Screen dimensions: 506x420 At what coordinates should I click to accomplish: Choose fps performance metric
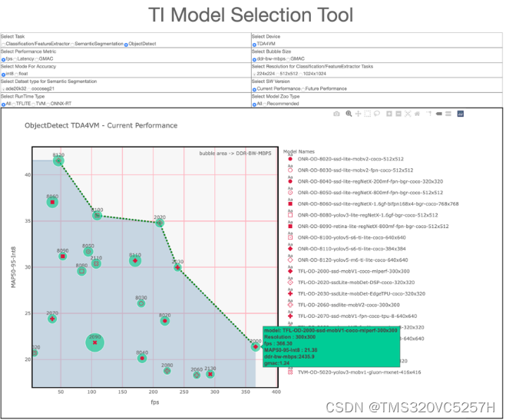3,60
